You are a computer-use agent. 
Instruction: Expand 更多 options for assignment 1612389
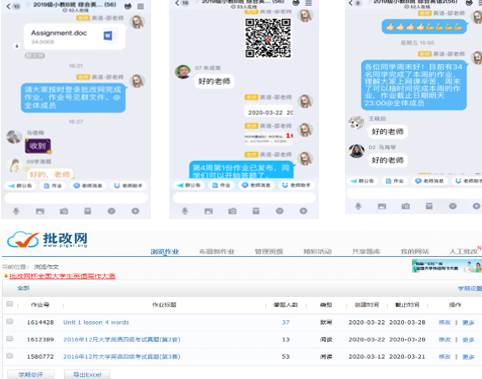click(468, 340)
